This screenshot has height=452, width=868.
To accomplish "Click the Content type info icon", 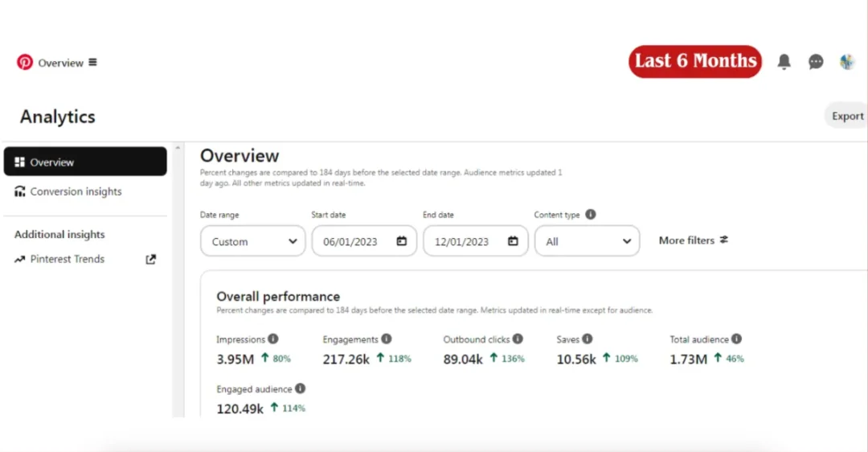I will point(591,215).
